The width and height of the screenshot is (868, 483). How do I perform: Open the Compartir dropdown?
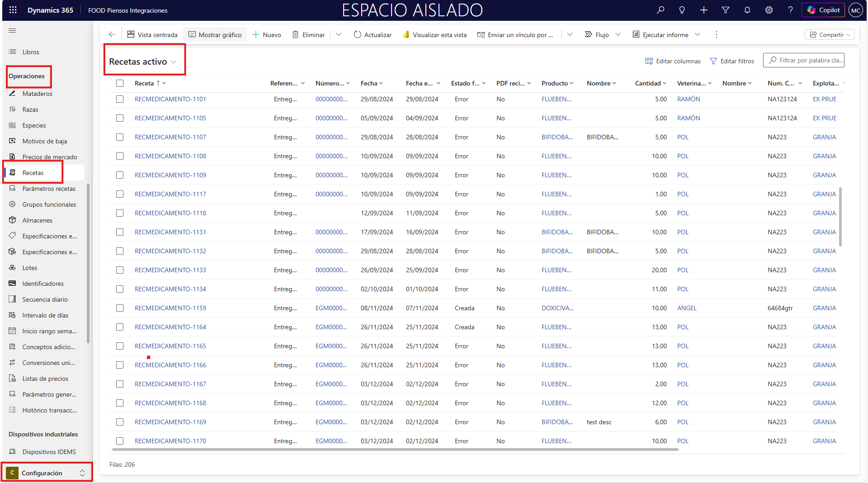click(830, 35)
